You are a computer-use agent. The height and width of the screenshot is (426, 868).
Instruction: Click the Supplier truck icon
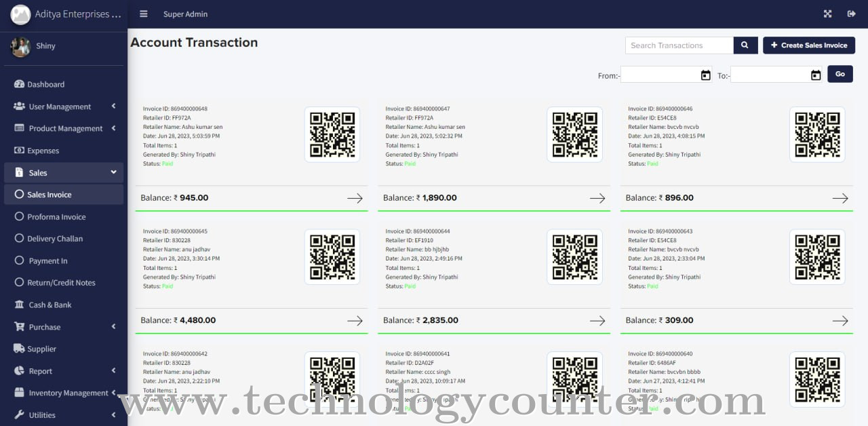(x=19, y=349)
